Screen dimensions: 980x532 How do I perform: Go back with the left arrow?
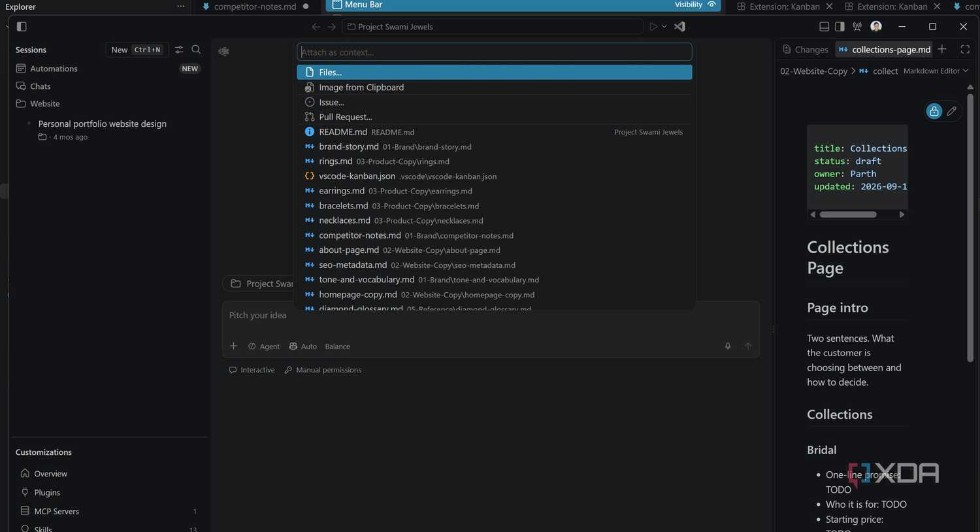pyautogui.click(x=316, y=27)
